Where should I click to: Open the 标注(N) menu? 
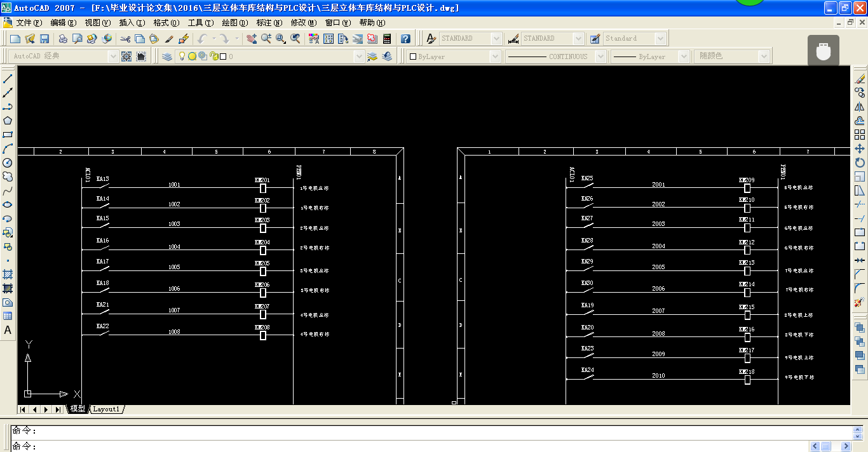click(x=269, y=22)
